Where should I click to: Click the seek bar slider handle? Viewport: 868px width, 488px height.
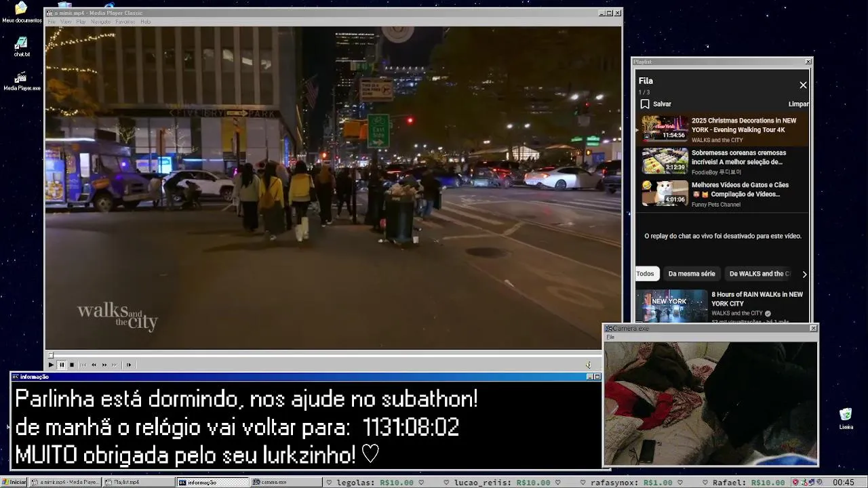[x=50, y=355]
